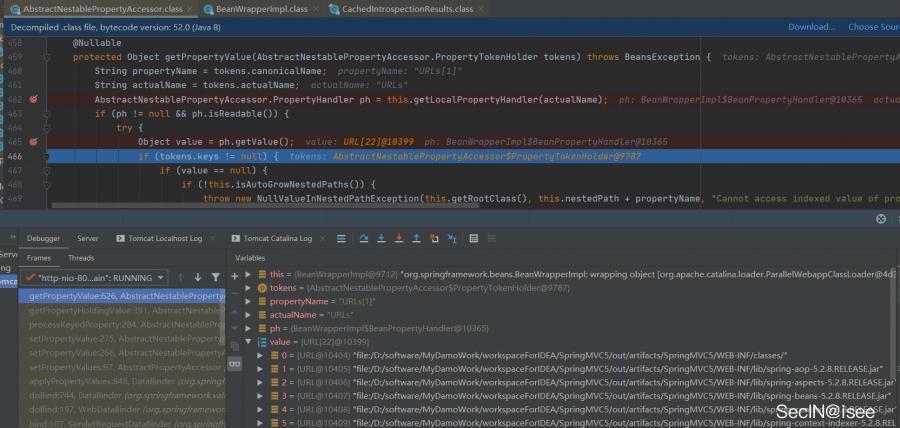Click the Step Out debugger icon
The height and width of the screenshot is (428, 900).
[417, 239]
